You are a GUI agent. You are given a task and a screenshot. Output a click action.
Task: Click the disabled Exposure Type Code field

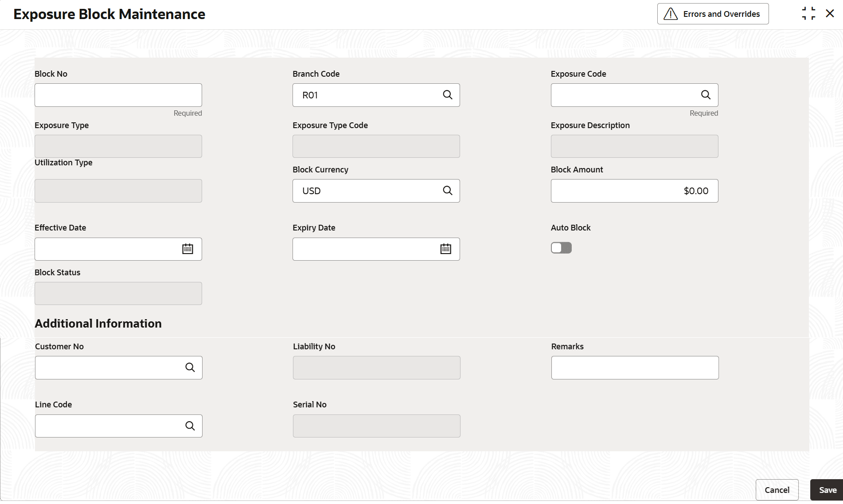[376, 146]
